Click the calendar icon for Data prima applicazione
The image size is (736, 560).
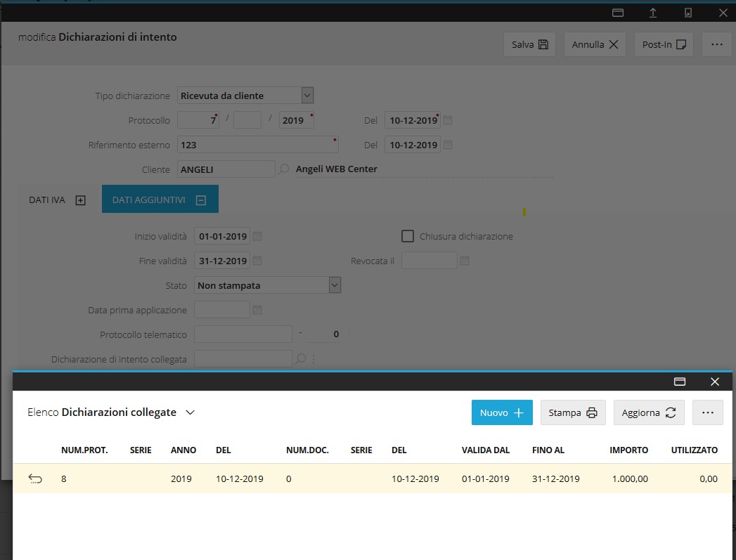coord(257,310)
